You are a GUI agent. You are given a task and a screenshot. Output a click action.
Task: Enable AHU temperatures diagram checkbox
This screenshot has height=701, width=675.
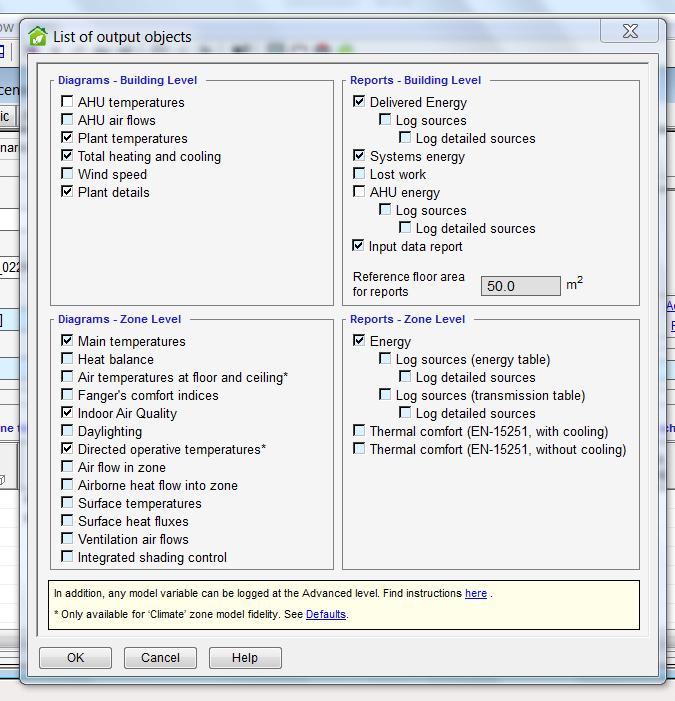tap(67, 101)
